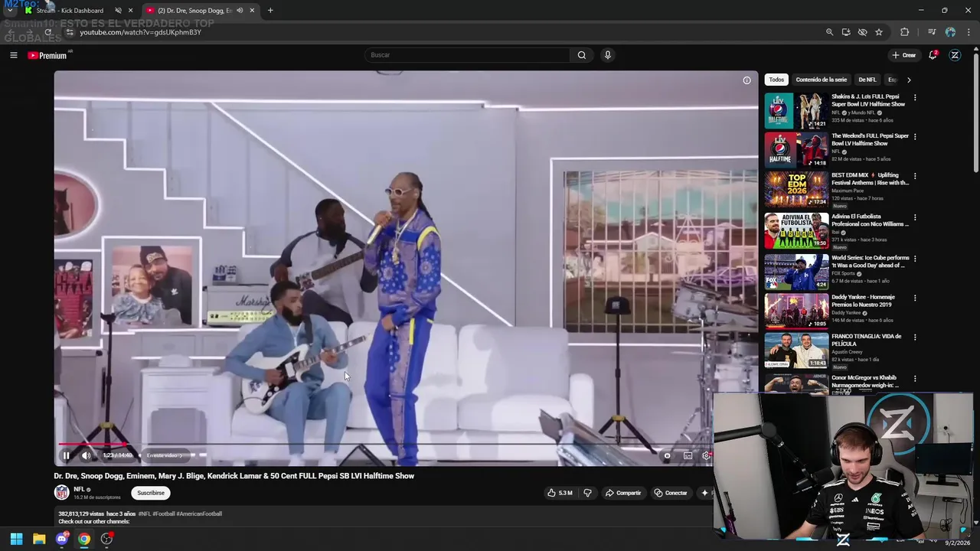Open the NFL channel name link
This screenshot has height=551, width=980.
[x=79, y=489]
